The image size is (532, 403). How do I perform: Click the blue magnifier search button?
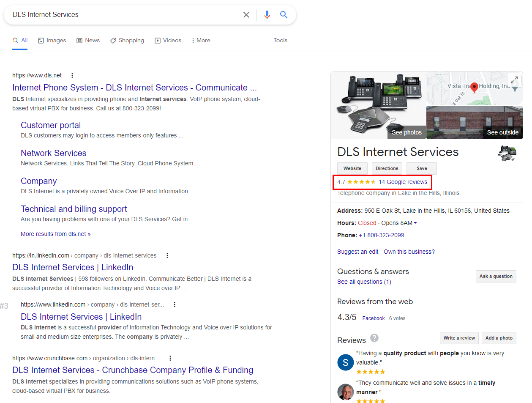click(284, 15)
